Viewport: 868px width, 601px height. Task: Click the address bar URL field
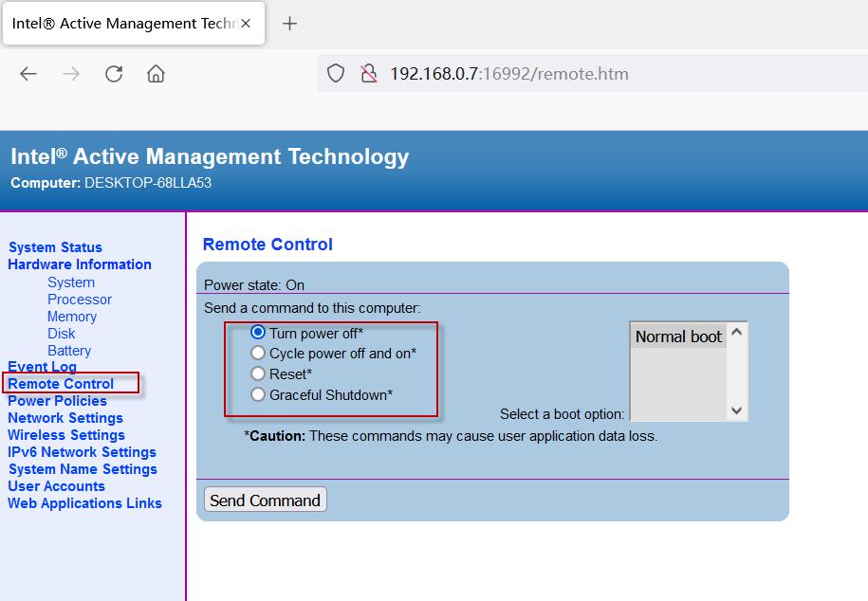click(x=569, y=74)
